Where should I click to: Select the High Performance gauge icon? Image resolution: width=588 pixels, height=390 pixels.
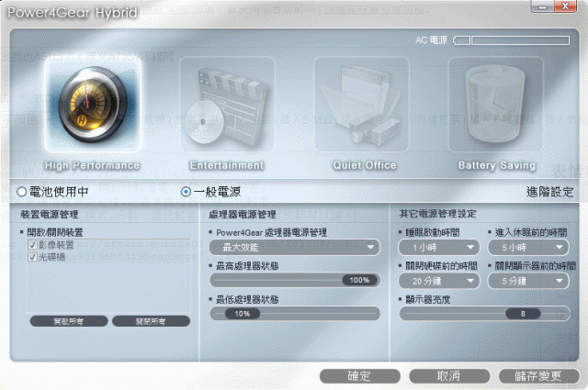click(x=93, y=104)
